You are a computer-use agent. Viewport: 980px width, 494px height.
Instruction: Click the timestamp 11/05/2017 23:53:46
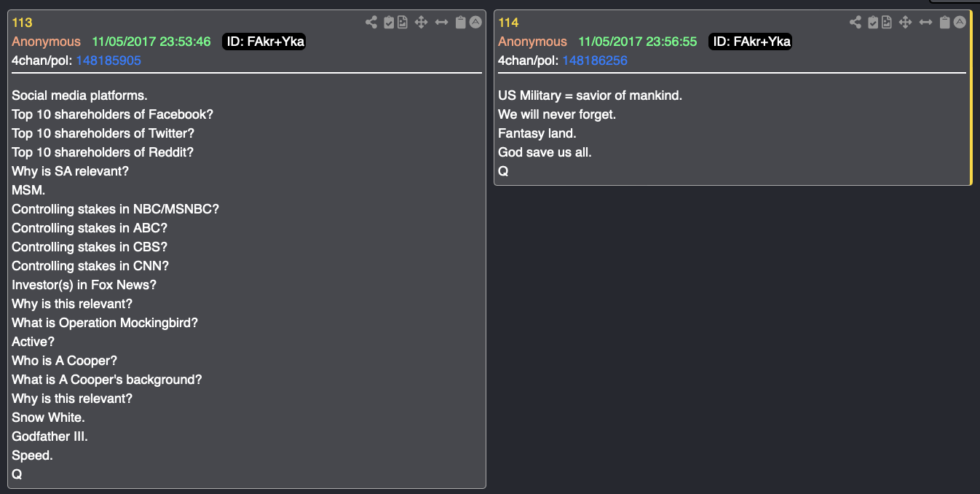tap(151, 42)
